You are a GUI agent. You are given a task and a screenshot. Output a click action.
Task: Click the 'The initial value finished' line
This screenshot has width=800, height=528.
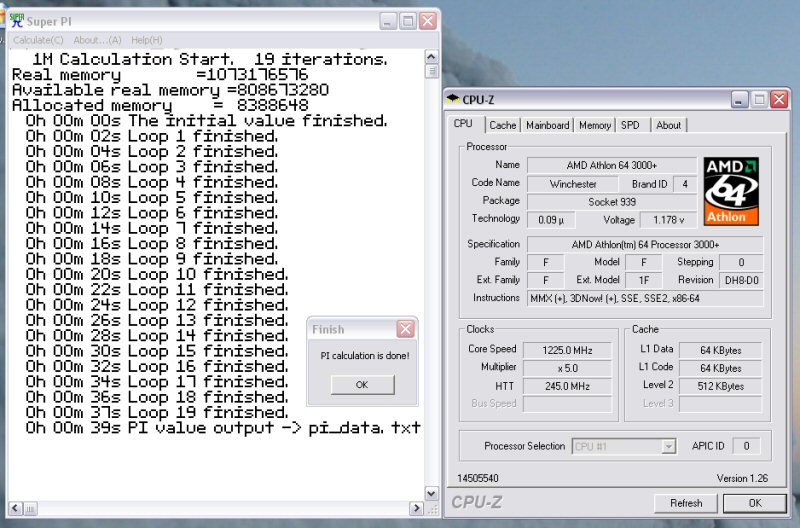pos(207,120)
